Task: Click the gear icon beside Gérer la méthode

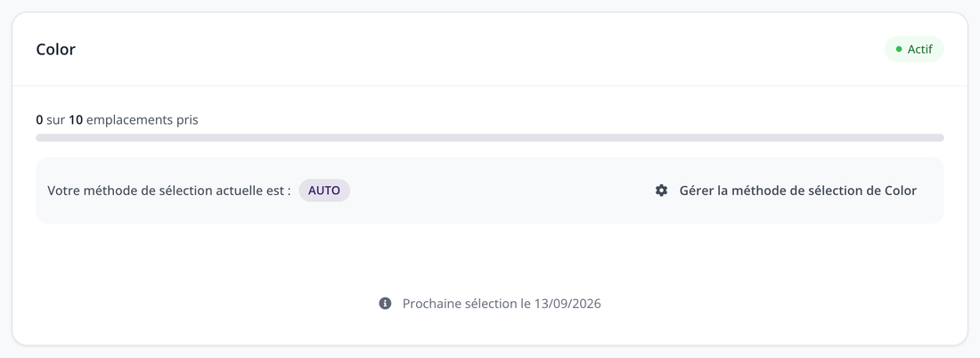Action: pyautogui.click(x=661, y=191)
